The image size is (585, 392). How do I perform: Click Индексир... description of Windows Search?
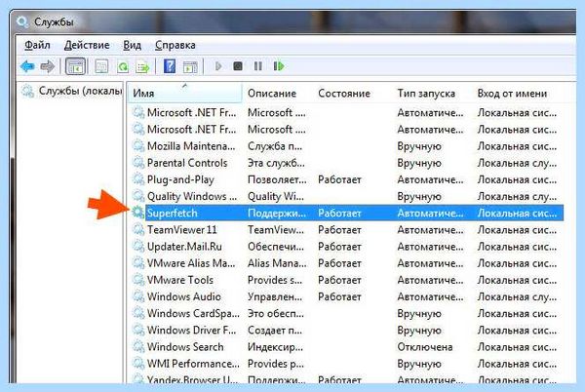(275, 347)
